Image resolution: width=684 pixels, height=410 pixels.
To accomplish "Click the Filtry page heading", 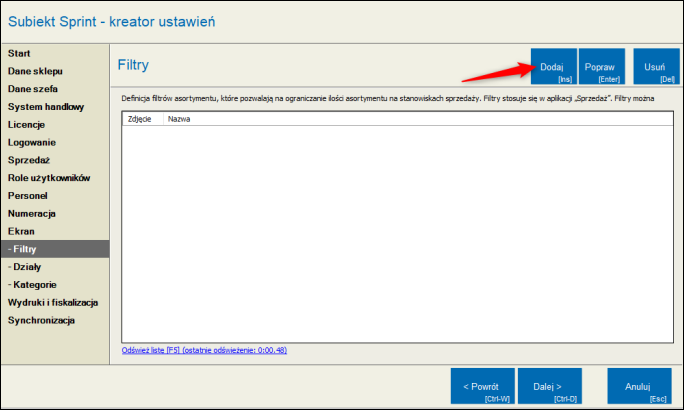I will click(x=133, y=65).
